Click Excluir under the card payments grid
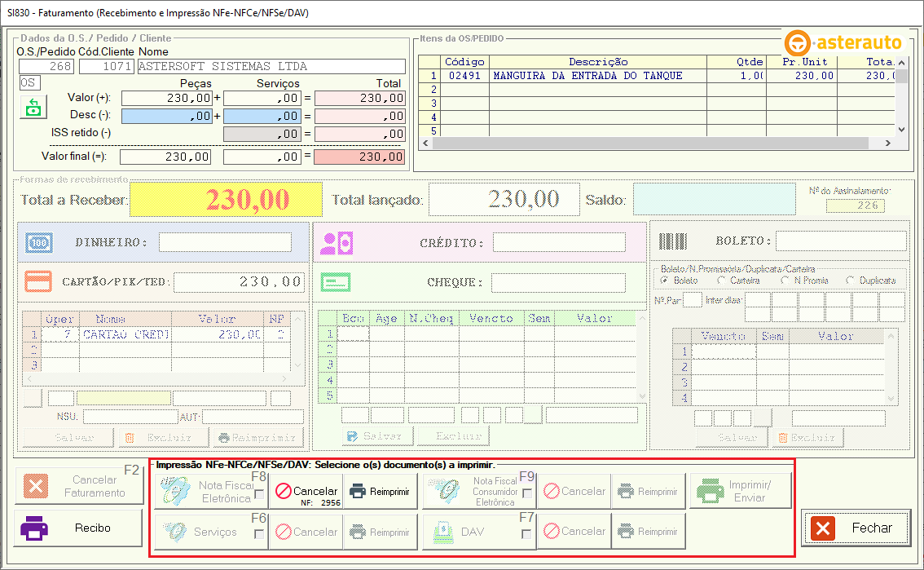Screen dimensions: 924x570 163,437
